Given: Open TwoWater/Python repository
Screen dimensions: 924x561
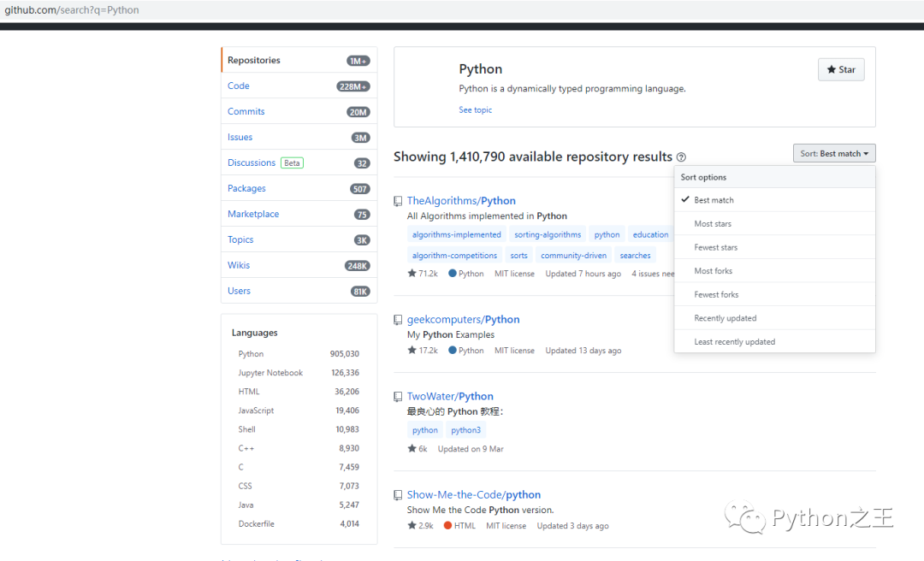Looking at the screenshot, I should [x=450, y=397].
